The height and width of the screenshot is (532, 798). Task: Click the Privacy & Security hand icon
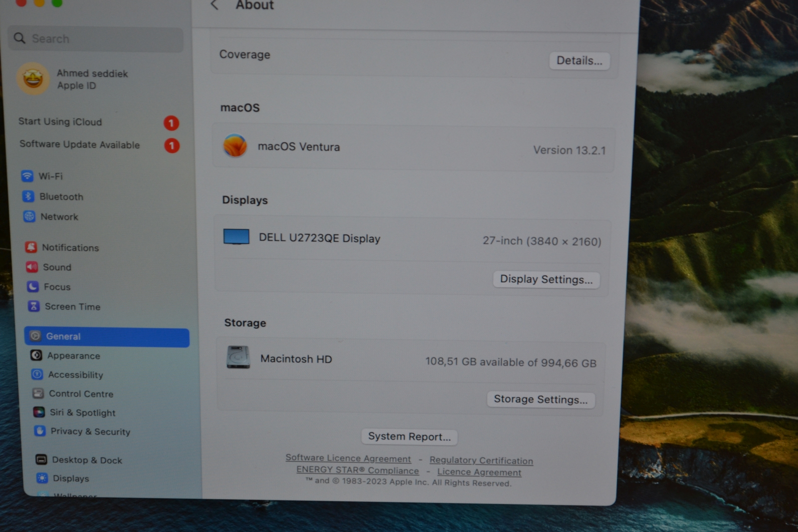(40, 431)
